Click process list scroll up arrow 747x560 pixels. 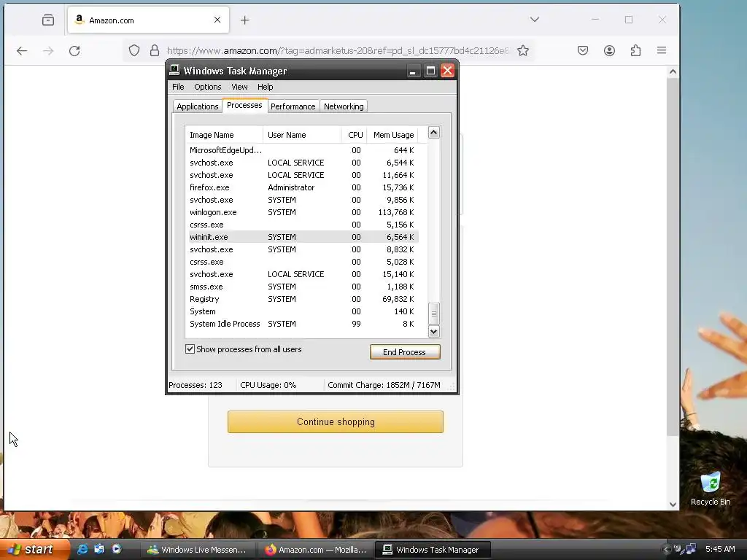[433, 133]
